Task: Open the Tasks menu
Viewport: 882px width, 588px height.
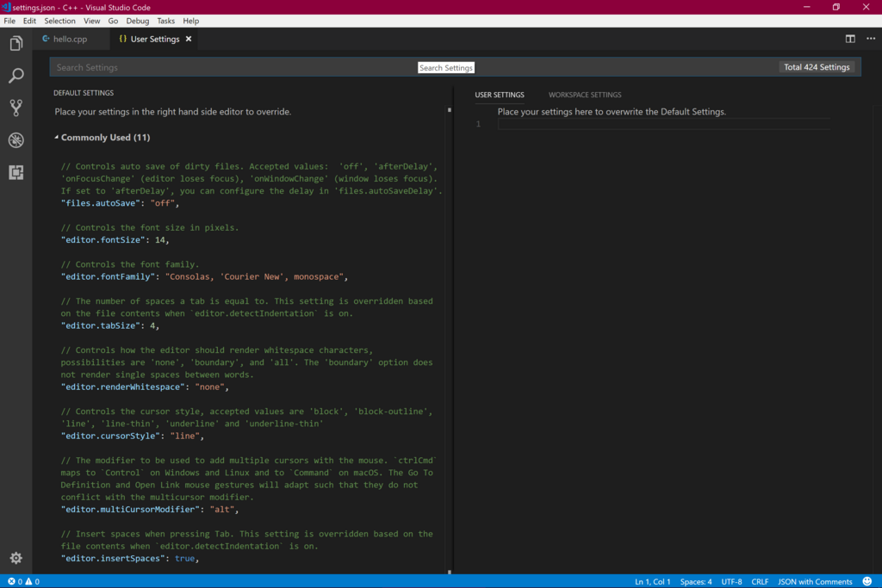Action: pos(166,21)
